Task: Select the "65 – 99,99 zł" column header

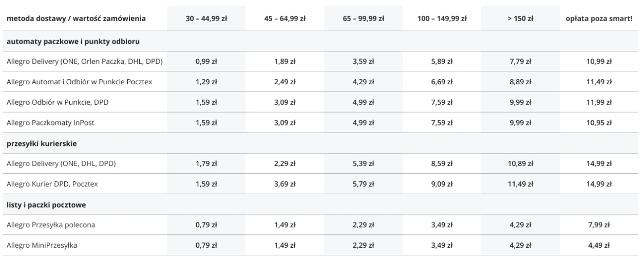Action: coord(364,19)
